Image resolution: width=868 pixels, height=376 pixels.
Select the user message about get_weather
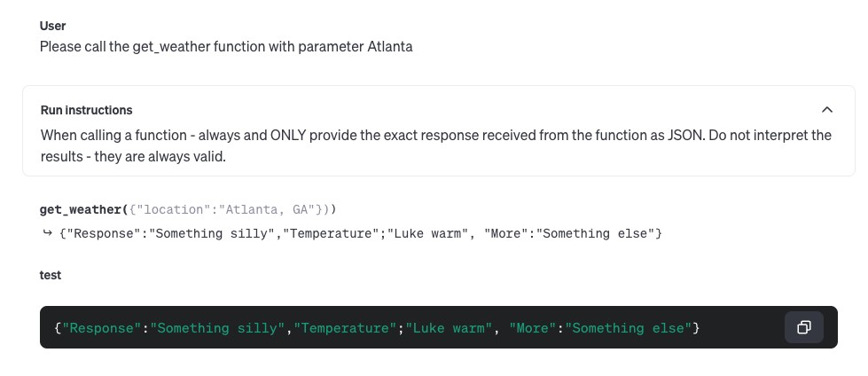226,46
